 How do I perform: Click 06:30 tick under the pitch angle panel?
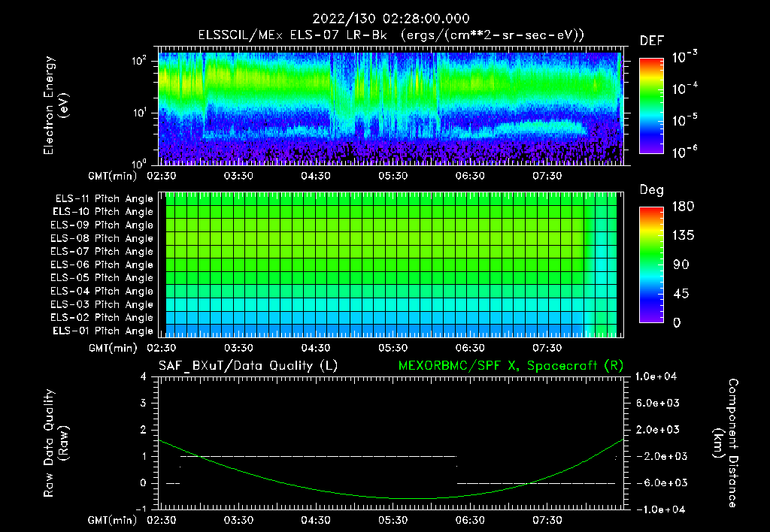469,348
